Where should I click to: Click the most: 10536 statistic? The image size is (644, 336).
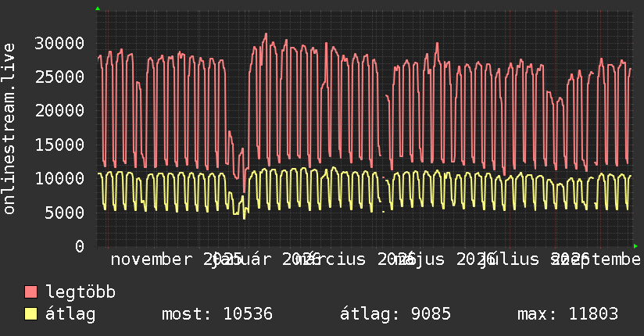coord(217,314)
